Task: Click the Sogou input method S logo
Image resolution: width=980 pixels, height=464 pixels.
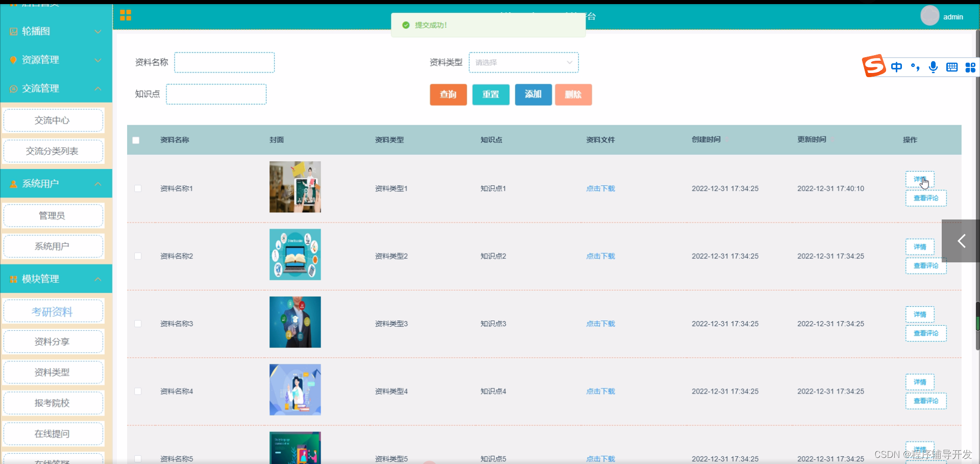Action: pyautogui.click(x=874, y=66)
